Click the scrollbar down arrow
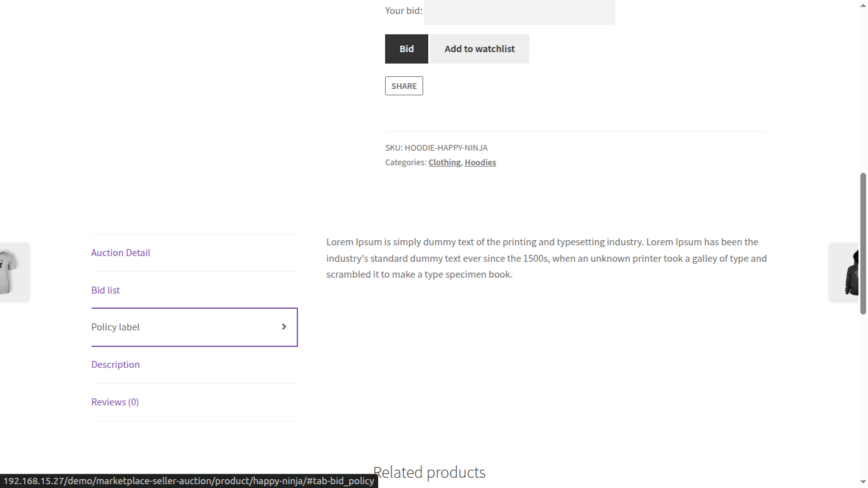 [x=863, y=483]
